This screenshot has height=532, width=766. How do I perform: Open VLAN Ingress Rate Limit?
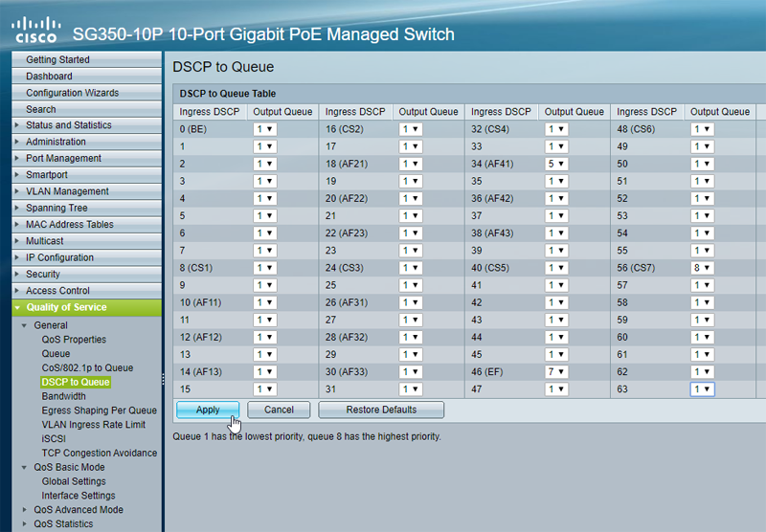(x=93, y=425)
